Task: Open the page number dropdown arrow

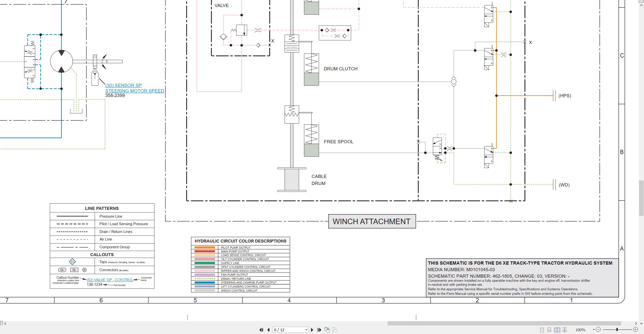Action: pos(306,330)
